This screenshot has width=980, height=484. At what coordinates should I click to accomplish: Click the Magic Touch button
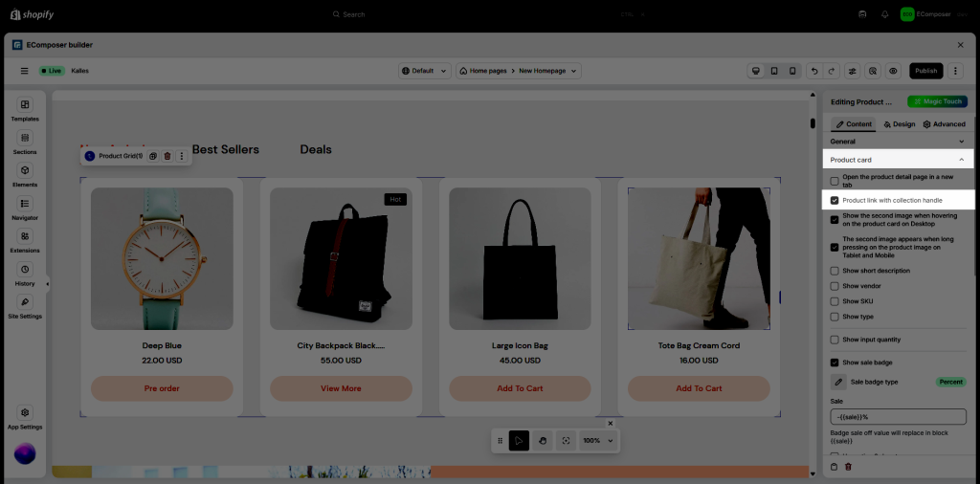[x=937, y=101]
